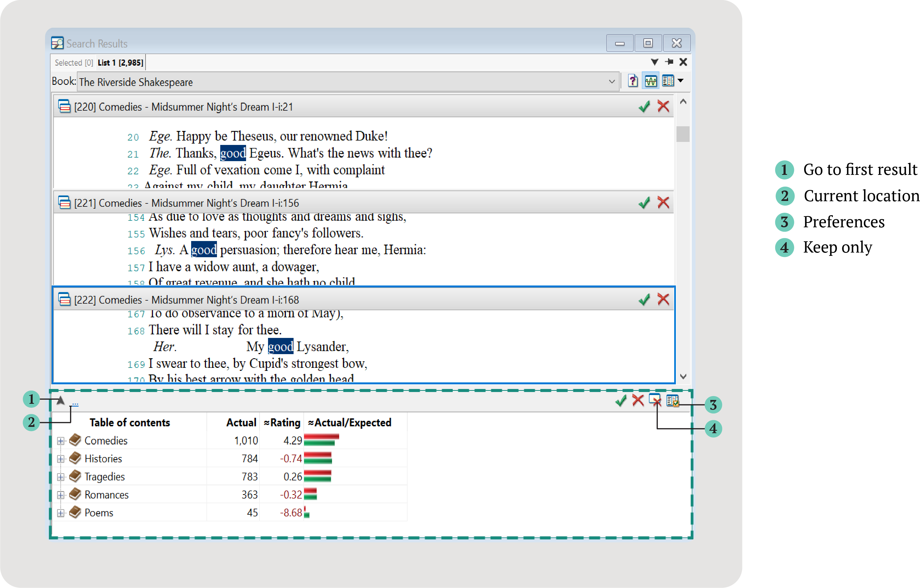
Task: Click the results scrollbar down arrow
Action: (x=683, y=376)
